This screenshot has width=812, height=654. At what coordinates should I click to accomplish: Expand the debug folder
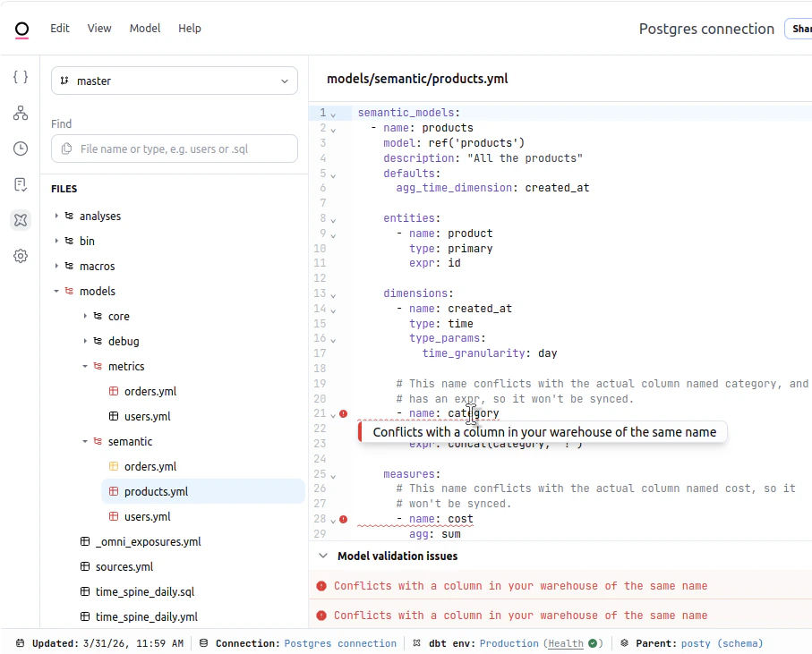(85, 341)
